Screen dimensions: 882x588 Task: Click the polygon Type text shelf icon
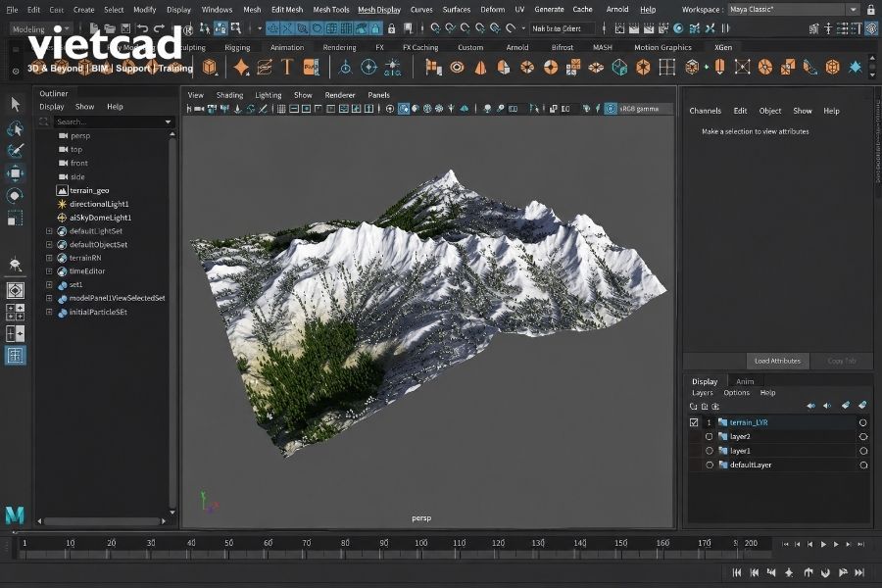click(287, 68)
